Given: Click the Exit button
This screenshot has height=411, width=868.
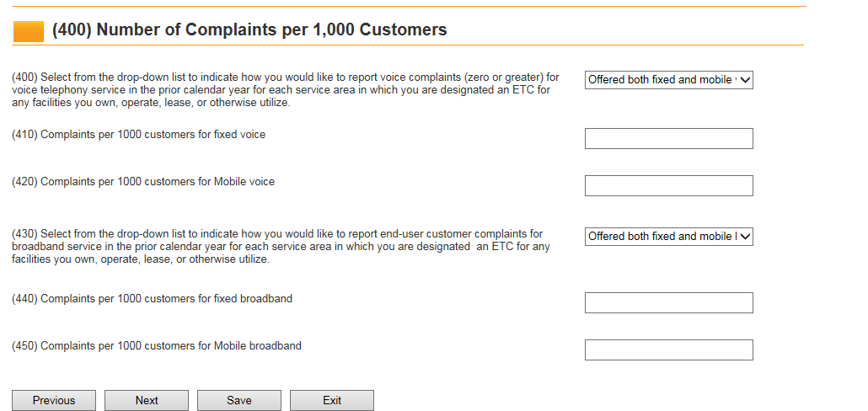Looking at the screenshot, I should (x=332, y=400).
